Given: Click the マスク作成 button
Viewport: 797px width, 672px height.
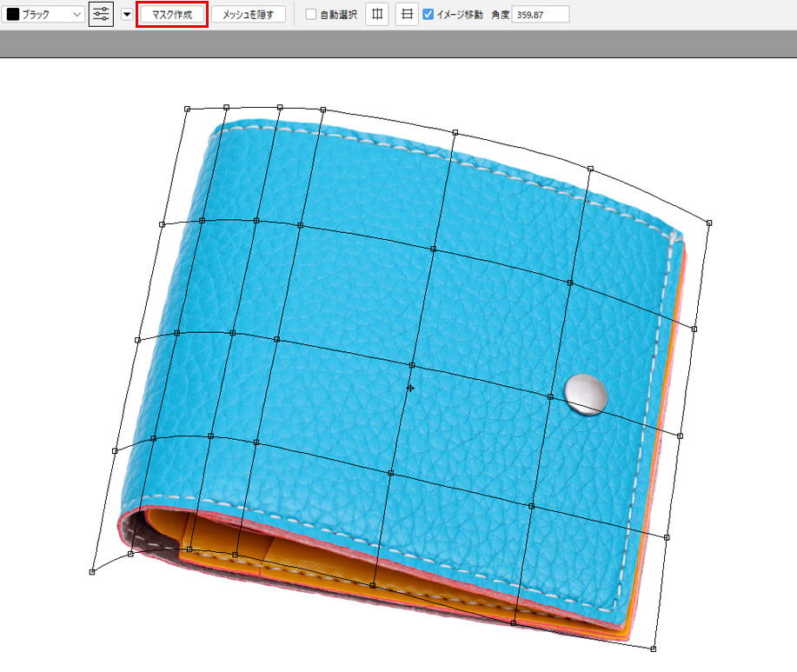Looking at the screenshot, I should point(172,14).
